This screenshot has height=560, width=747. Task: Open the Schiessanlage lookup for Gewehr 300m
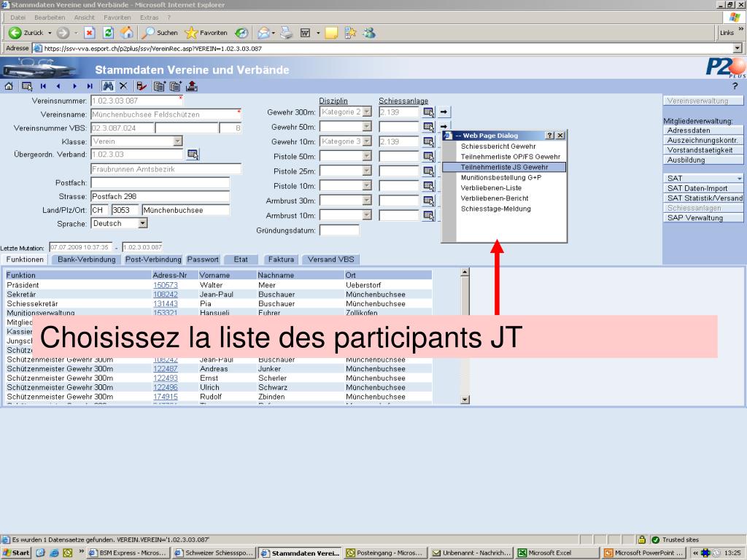pos(429,112)
